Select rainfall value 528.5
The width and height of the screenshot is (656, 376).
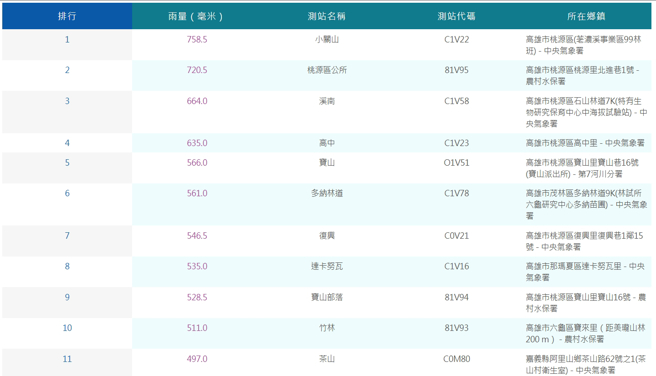[197, 297]
